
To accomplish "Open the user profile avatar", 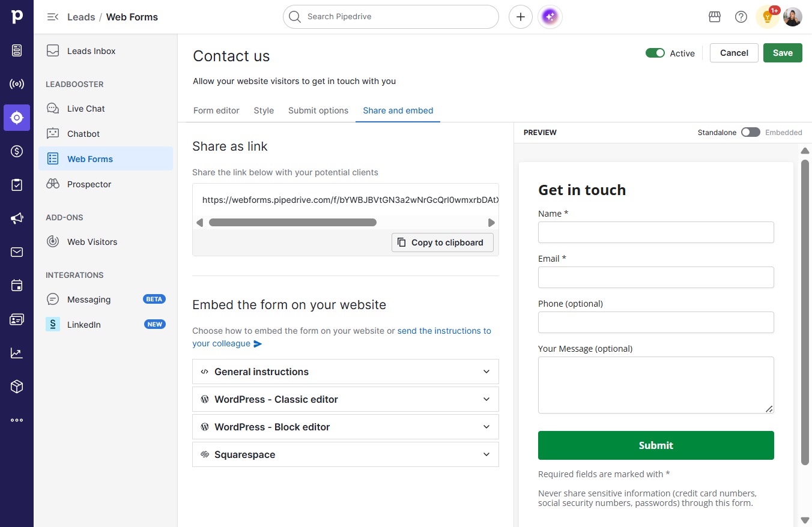I will tap(793, 17).
